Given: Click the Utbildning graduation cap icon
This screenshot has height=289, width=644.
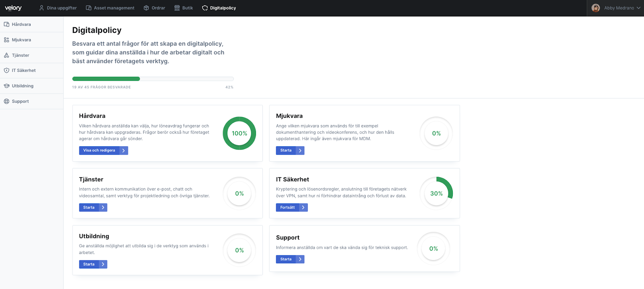Looking at the screenshot, I should pyautogui.click(x=6, y=86).
